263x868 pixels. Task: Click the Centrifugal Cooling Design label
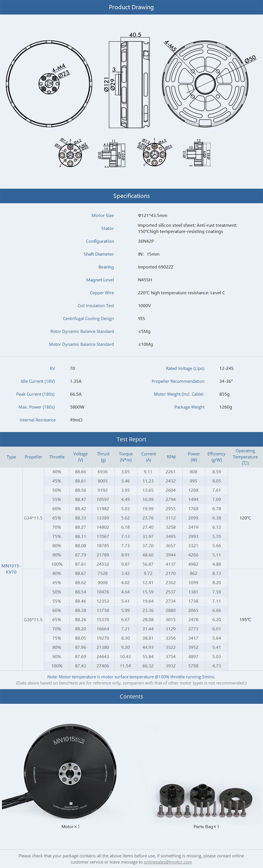point(88,318)
